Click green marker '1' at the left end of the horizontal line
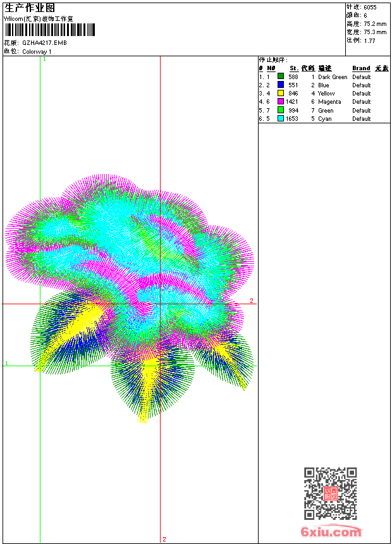This screenshot has width=392, height=544. click(6, 363)
